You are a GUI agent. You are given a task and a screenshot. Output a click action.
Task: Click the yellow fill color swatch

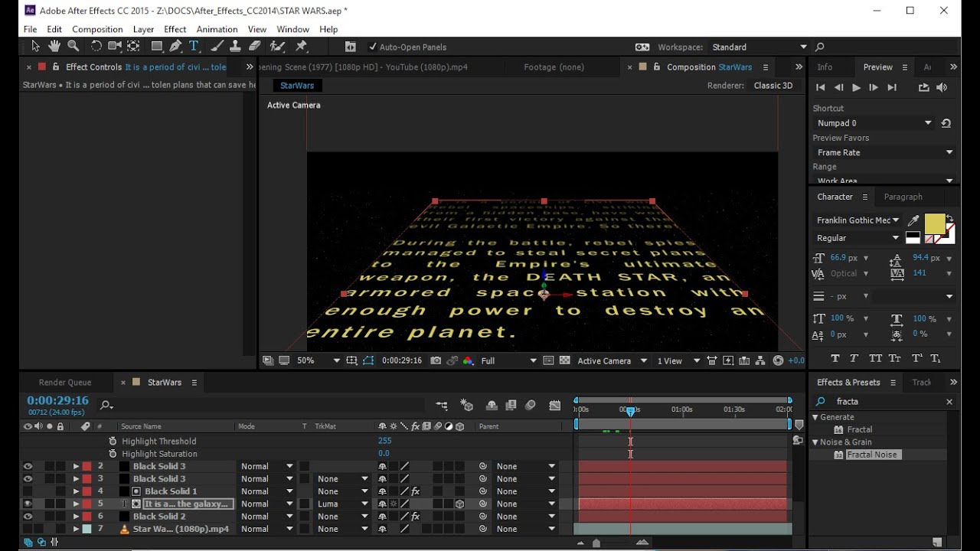click(934, 223)
